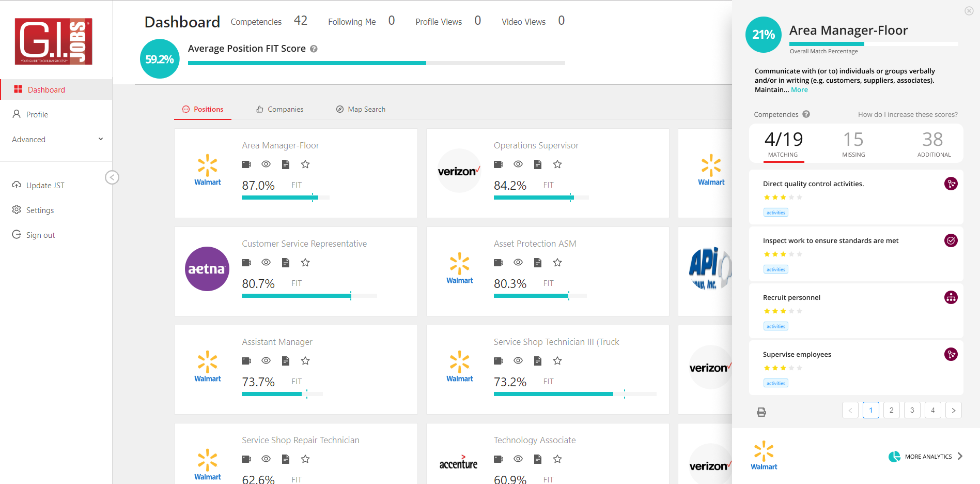Screen dimensions: 980x484
Task: Click video icon on Service Shop Repair Technician card
Action: (x=246, y=459)
